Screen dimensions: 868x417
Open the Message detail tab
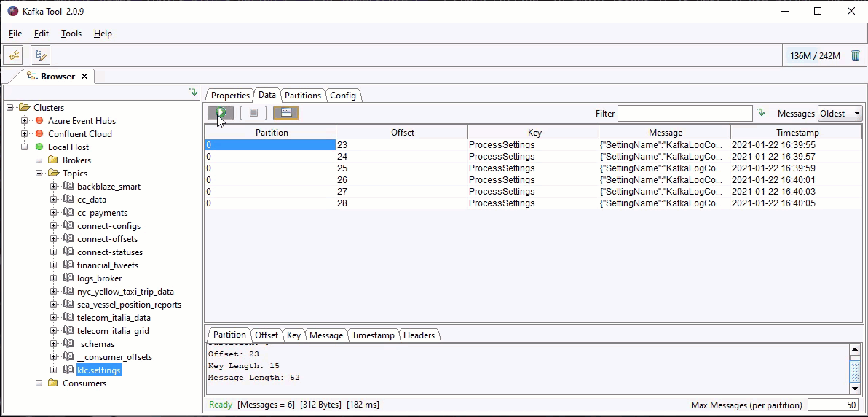pyautogui.click(x=326, y=335)
